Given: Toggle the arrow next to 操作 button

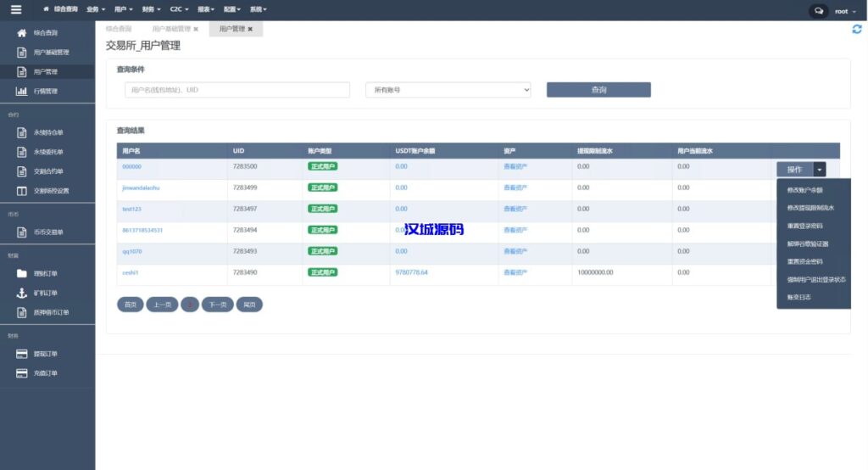Looking at the screenshot, I should (820, 170).
